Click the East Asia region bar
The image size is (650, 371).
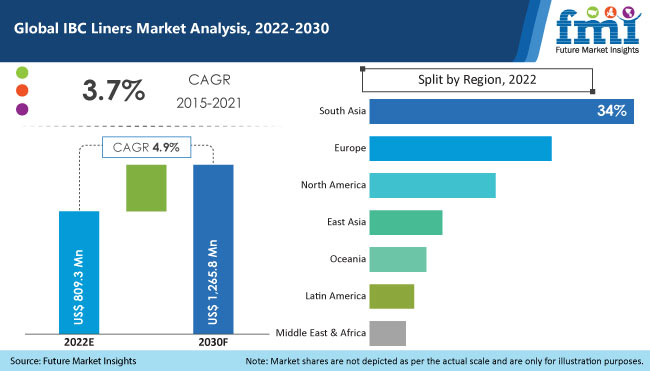click(406, 222)
